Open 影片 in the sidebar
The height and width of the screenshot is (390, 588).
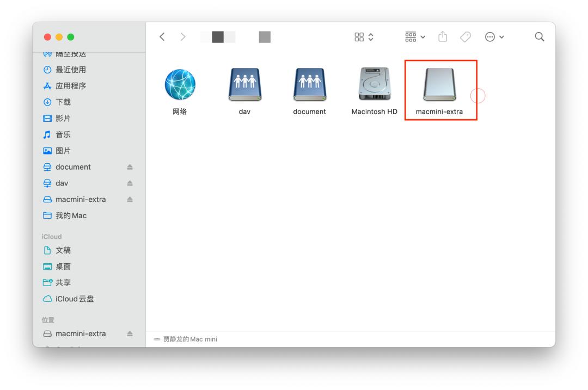pyautogui.click(x=89, y=119)
